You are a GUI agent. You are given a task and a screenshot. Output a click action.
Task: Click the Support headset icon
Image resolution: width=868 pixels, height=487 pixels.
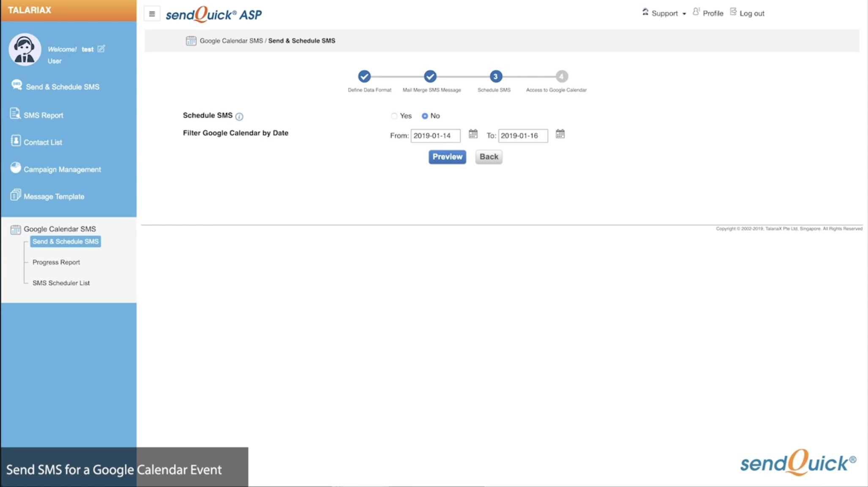[x=645, y=12]
